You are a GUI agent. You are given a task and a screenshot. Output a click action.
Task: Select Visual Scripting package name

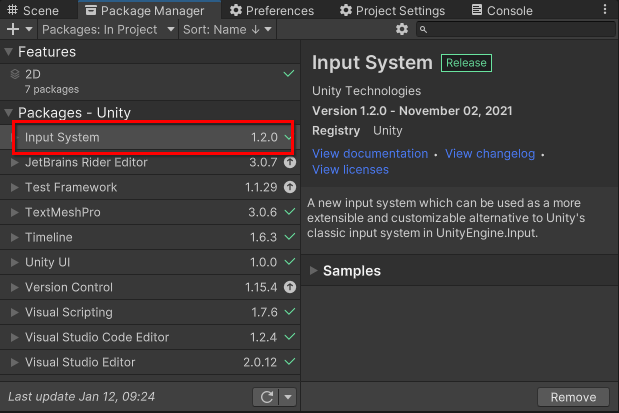coord(69,312)
